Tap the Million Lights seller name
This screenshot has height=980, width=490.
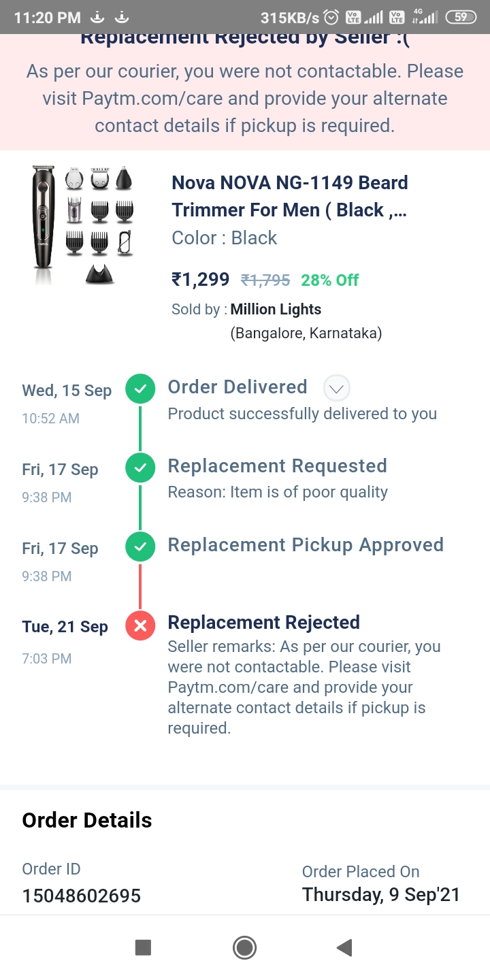tap(276, 309)
